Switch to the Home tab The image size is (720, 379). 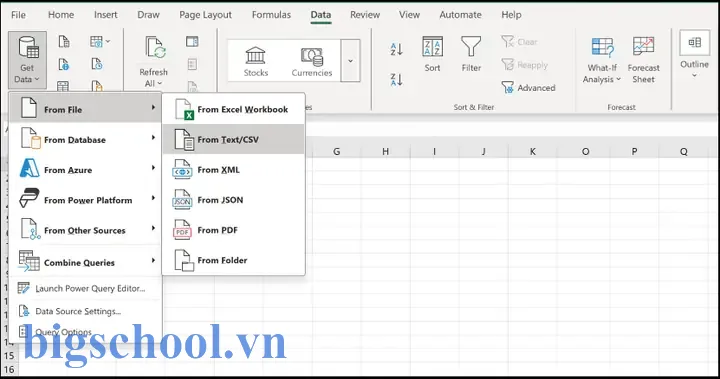[x=61, y=15]
